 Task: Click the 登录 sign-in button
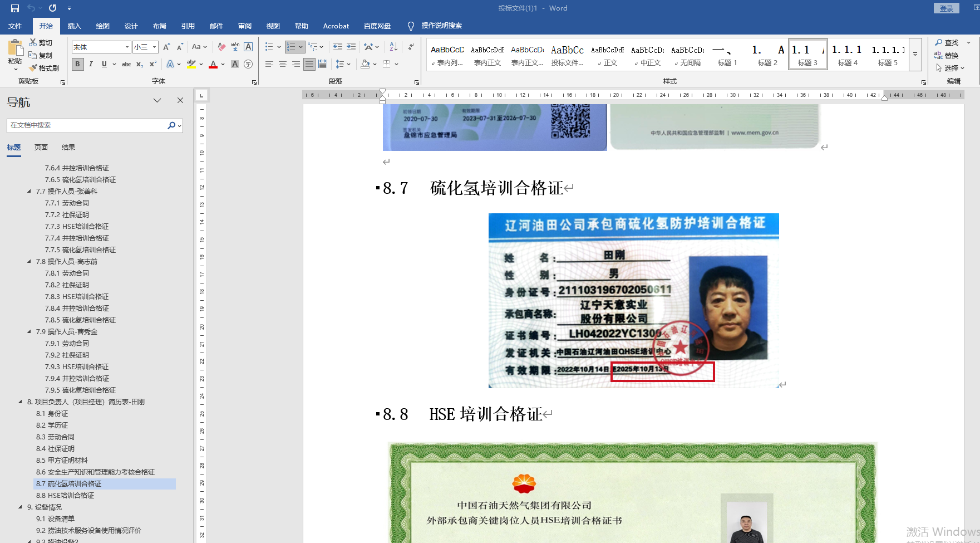[x=947, y=8]
